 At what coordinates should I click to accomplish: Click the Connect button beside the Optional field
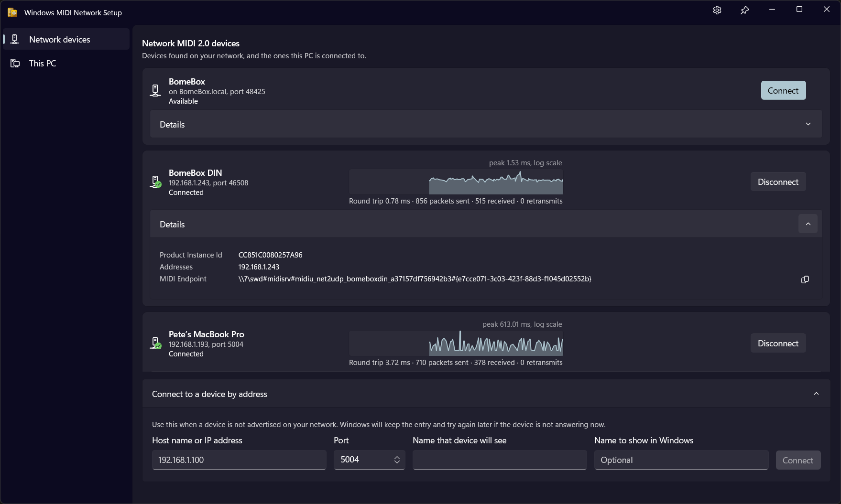[x=798, y=460]
